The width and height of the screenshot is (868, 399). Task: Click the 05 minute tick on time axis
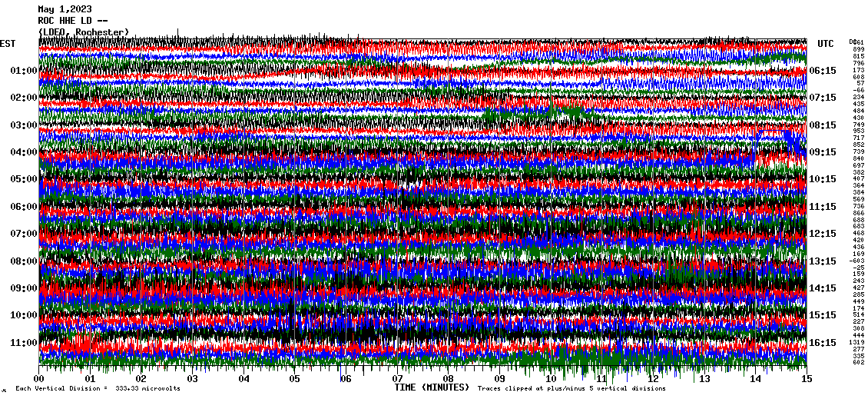point(295,379)
